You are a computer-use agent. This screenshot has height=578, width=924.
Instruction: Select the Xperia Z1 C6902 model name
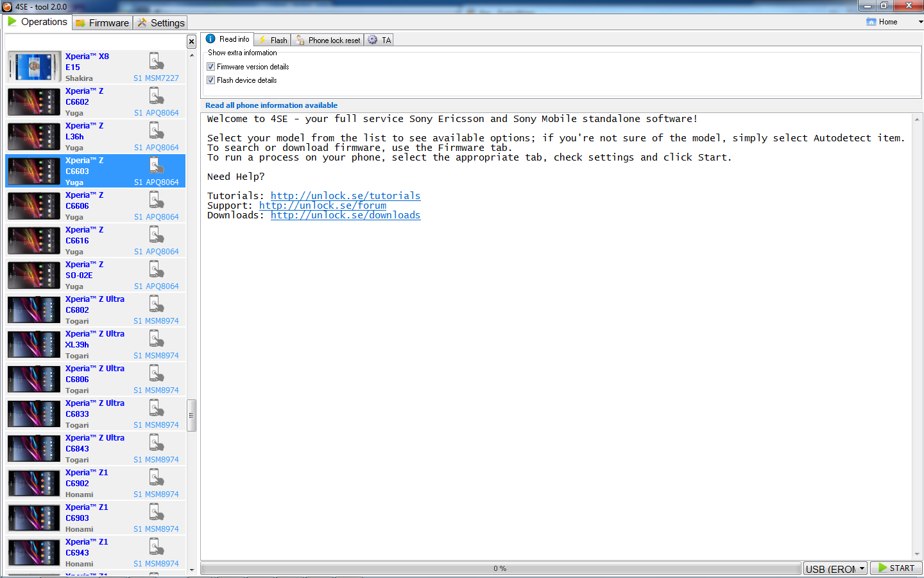point(77,484)
